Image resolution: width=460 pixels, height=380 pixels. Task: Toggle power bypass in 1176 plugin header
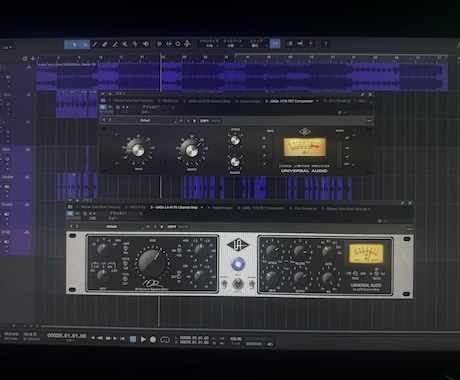coord(103,107)
